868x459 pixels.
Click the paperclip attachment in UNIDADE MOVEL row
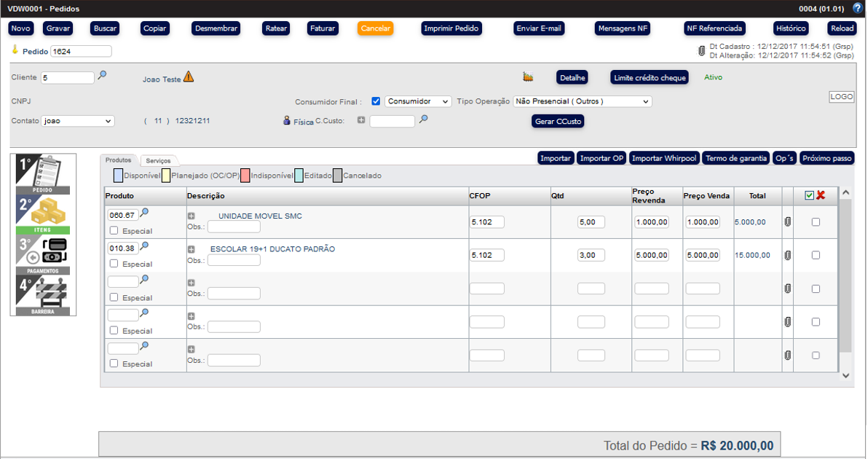tap(787, 221)
